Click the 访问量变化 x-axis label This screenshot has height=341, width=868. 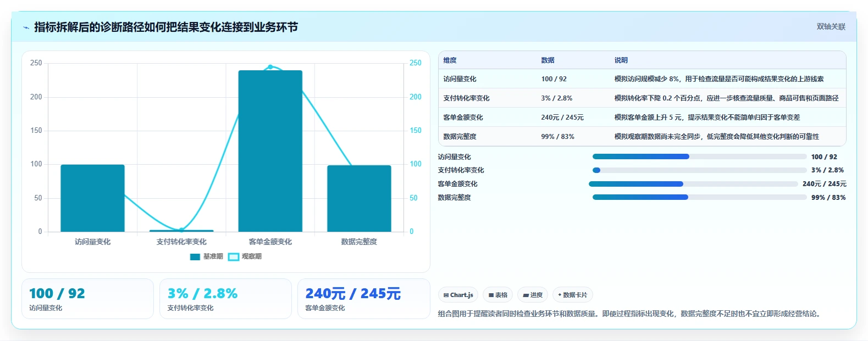click(x=92, y=242)
